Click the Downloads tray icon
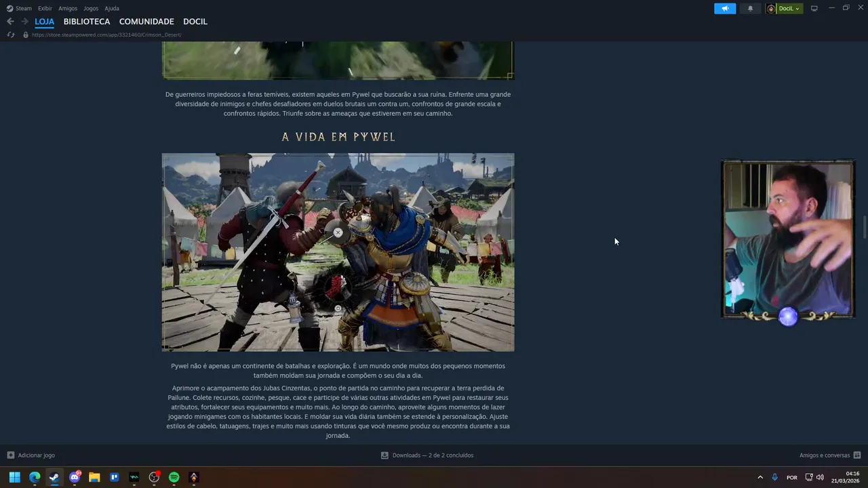 [384, 455]
